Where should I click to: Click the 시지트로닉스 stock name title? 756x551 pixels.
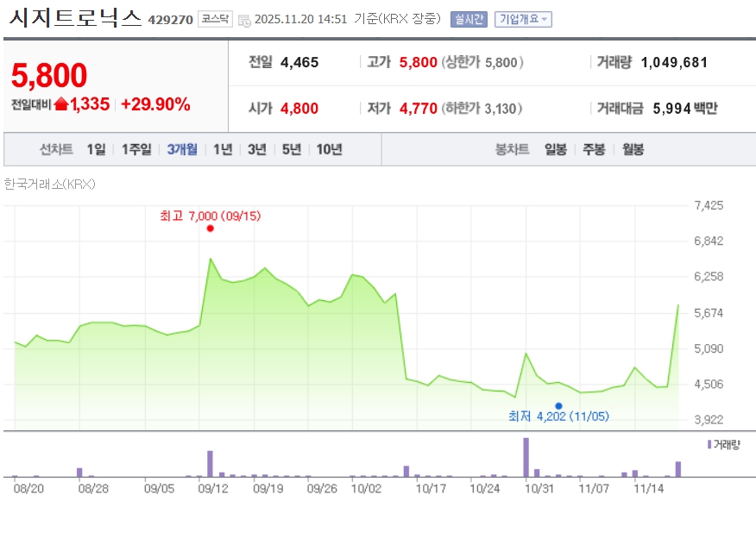point(74,18)
